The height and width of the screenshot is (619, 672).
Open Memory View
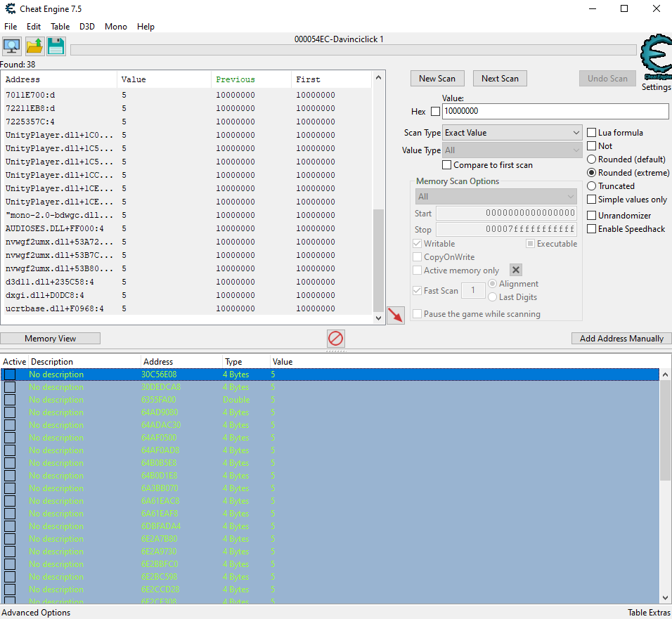(x=50, y=338)
